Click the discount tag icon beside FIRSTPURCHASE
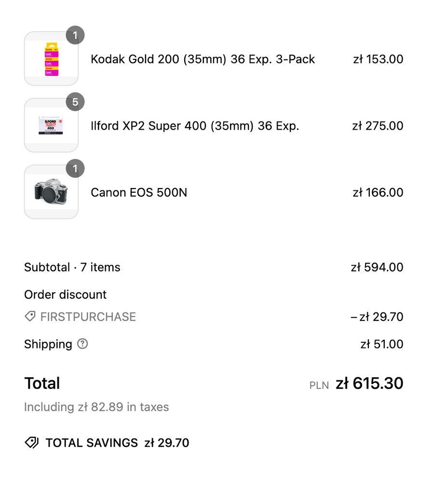Screen dimensions: 448x482 [30, 317]
